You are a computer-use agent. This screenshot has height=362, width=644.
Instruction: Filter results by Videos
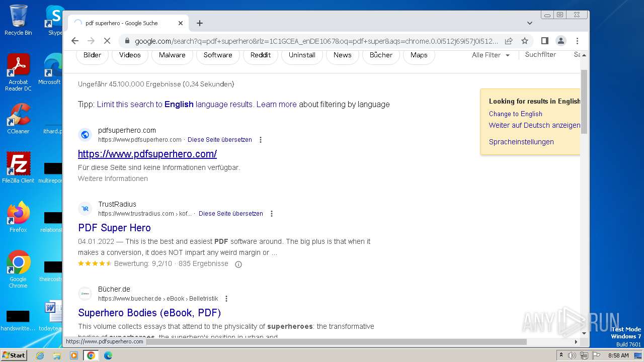pyautogui.click(x=130, y=55)
